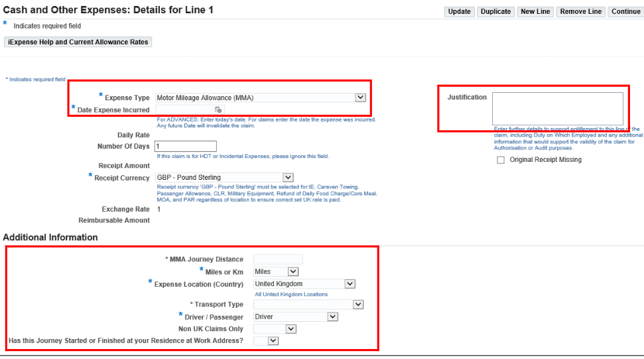Open the Expense Type dropdown

261,98
